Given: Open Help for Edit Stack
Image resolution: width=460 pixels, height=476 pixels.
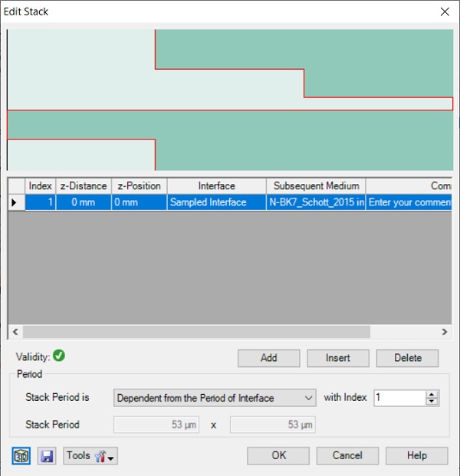Looking at the screenshot, I should click(x=416, y=455).
